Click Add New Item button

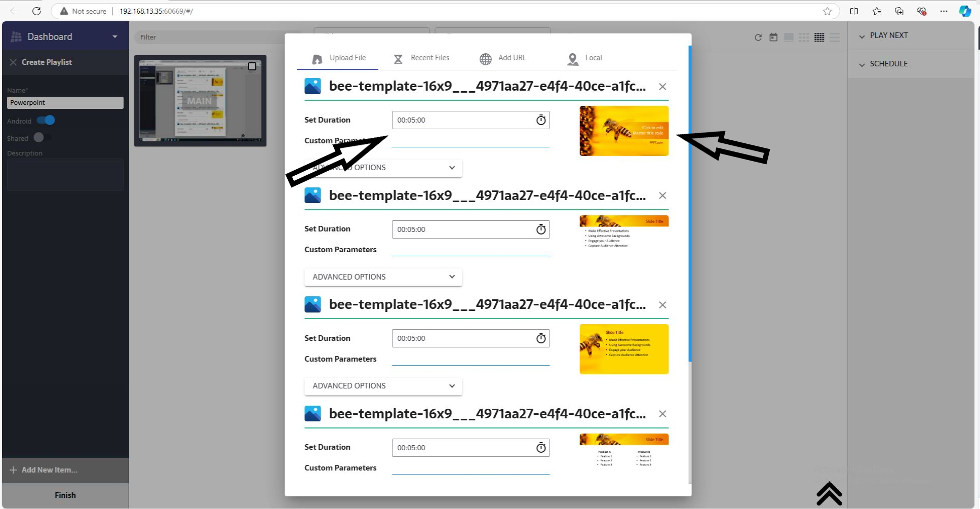[x=44, y=470]
